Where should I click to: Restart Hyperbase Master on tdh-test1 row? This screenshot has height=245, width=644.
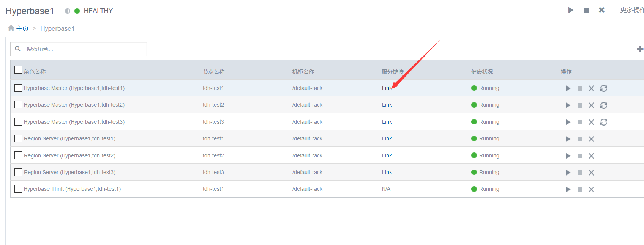click(x=603, y=88)
